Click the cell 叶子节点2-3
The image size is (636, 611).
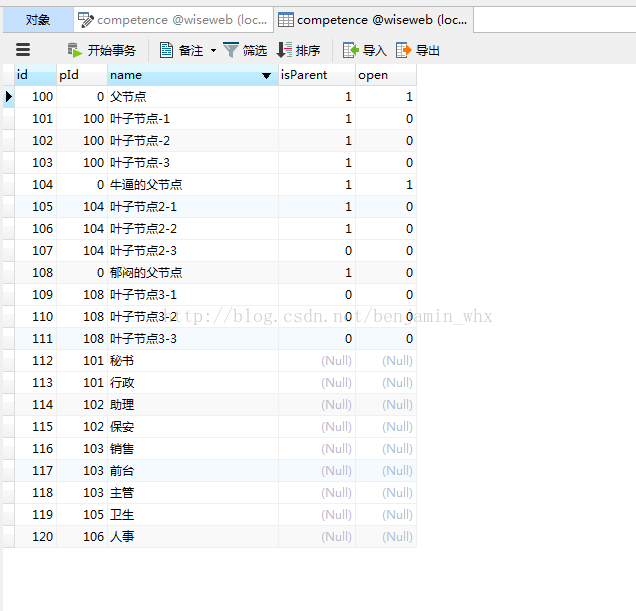(x=193, y=251)
